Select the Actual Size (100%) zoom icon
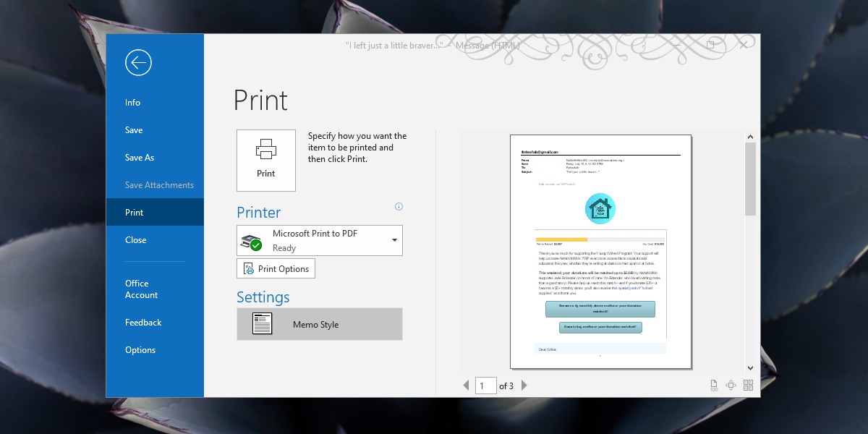868x434 pixels. click(712, 385)
